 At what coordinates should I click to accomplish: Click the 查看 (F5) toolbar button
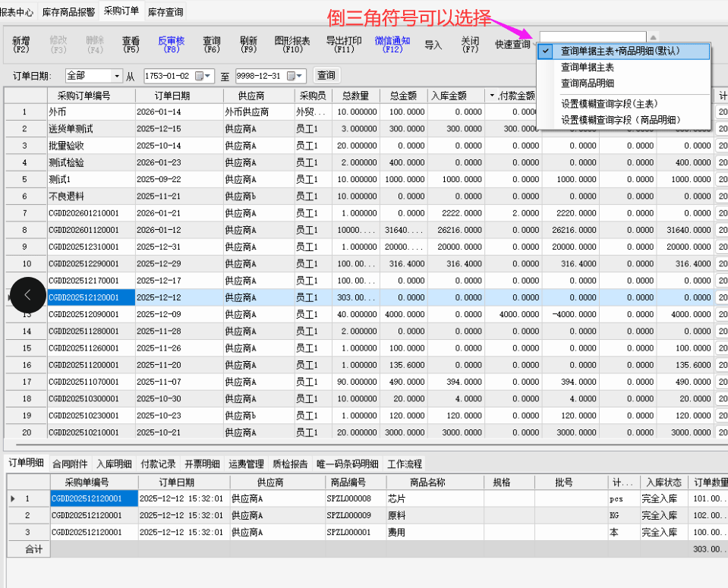pos(131,45)
